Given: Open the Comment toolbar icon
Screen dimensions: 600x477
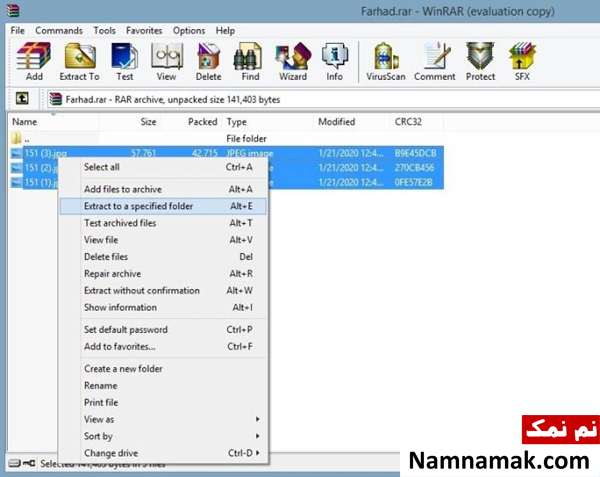Looking at the screenshot, I should click(435, 61).
